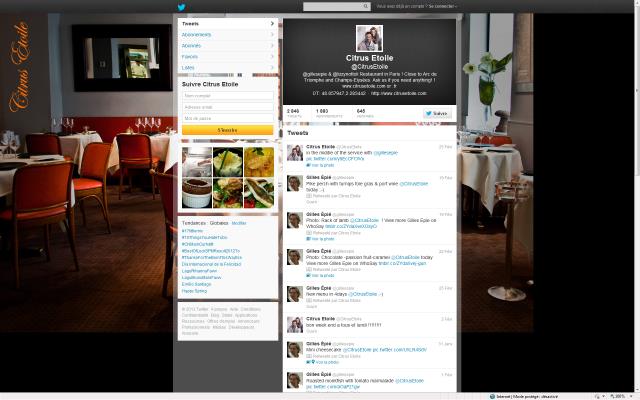The image size is (640, 400).
Task: Open the yellow pasta dish photo thumbnail
Action: (x=259, y=162)
